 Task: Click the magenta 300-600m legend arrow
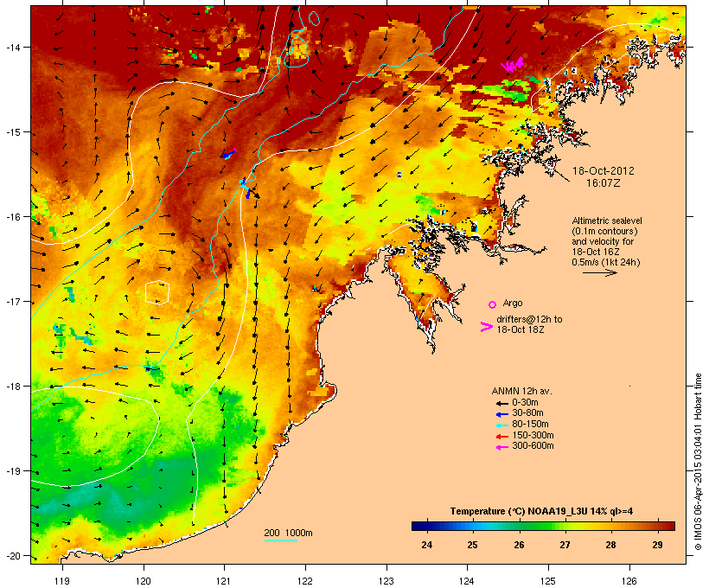[501, 447]
